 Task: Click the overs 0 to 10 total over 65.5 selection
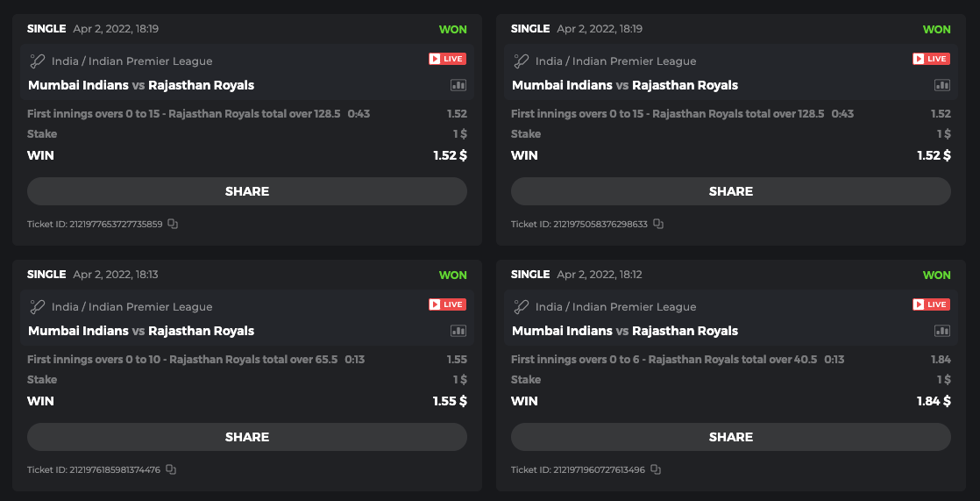coord(182,360)
